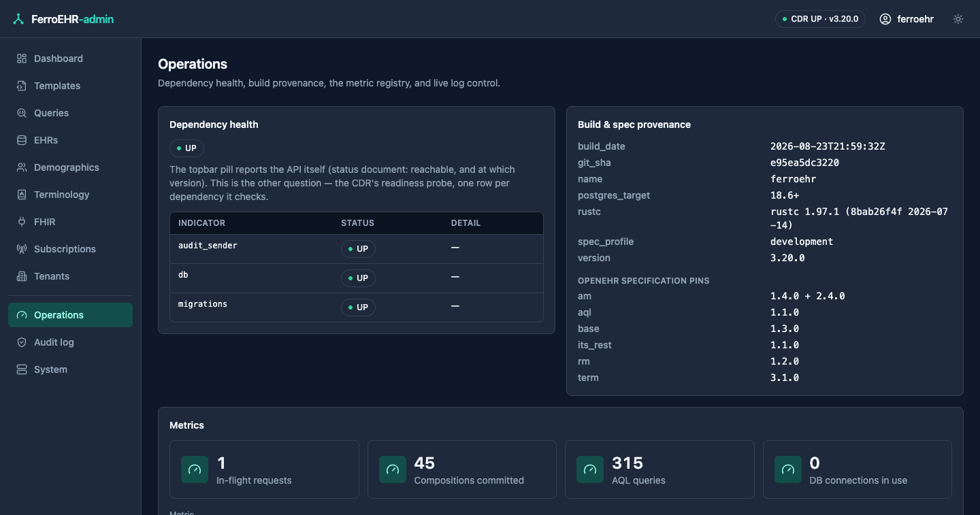Click the Dependency health UP badge

coord(186,148)
